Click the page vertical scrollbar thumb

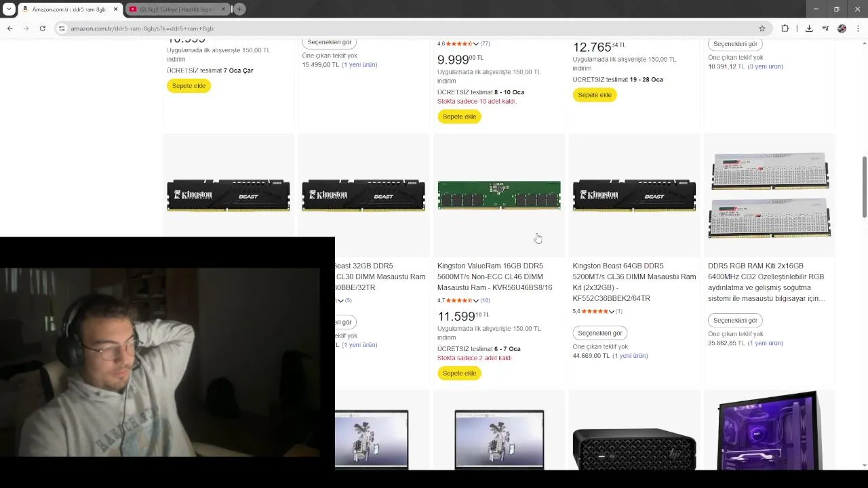864,188
